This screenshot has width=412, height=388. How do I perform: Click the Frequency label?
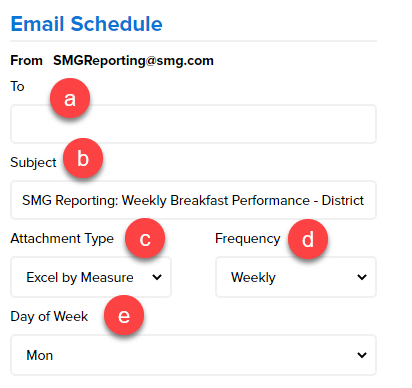tap(248, 239)
